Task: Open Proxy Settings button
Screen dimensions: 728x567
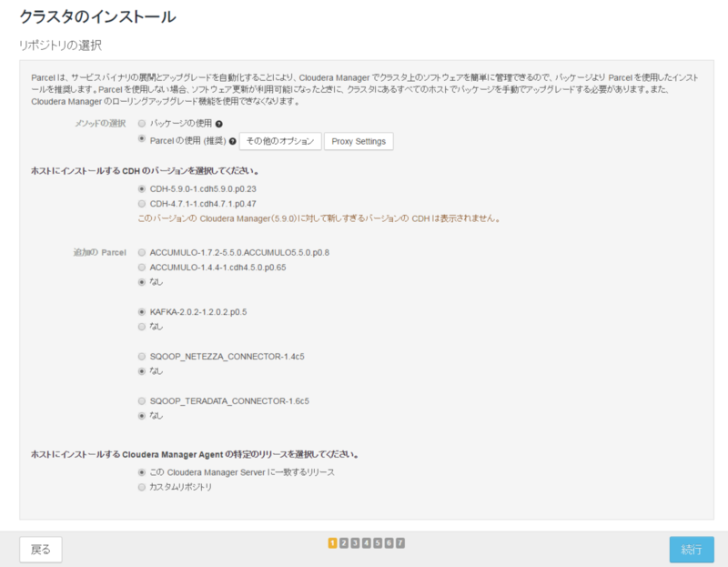Action: [359, 141]
